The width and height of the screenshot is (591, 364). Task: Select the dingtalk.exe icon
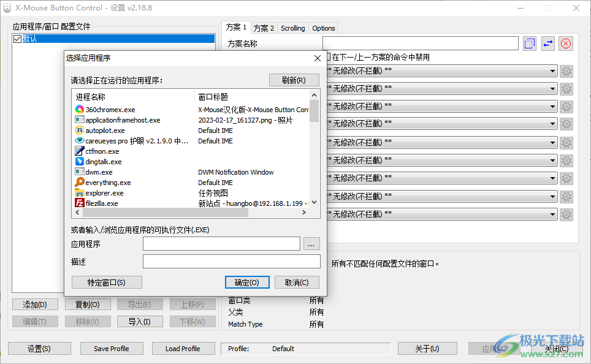(79, 162)
